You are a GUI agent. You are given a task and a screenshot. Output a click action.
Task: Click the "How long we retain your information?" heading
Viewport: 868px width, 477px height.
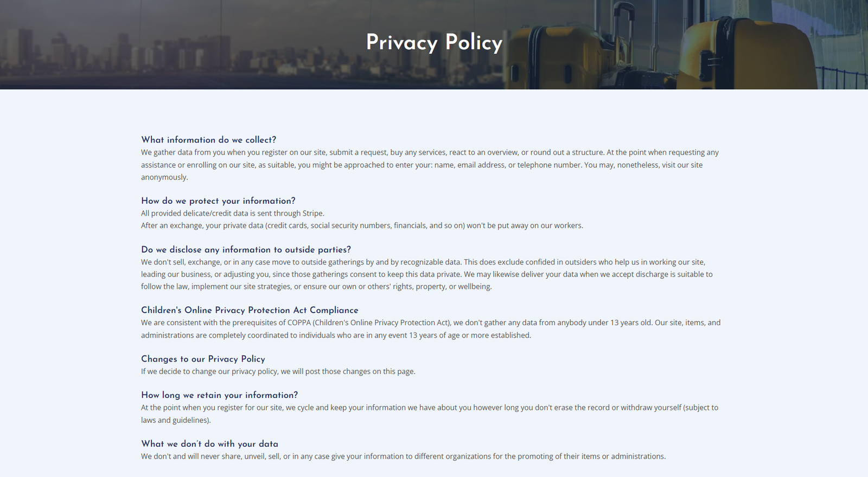219,395
